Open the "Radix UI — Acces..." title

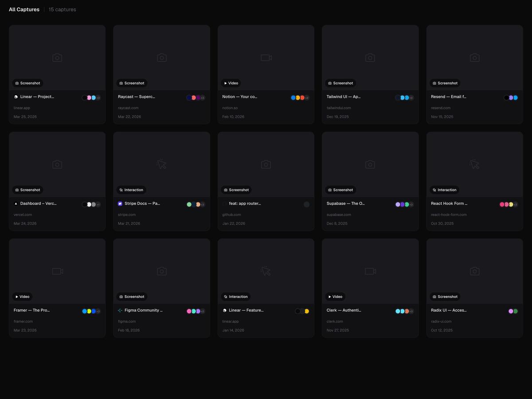[449, 310]
